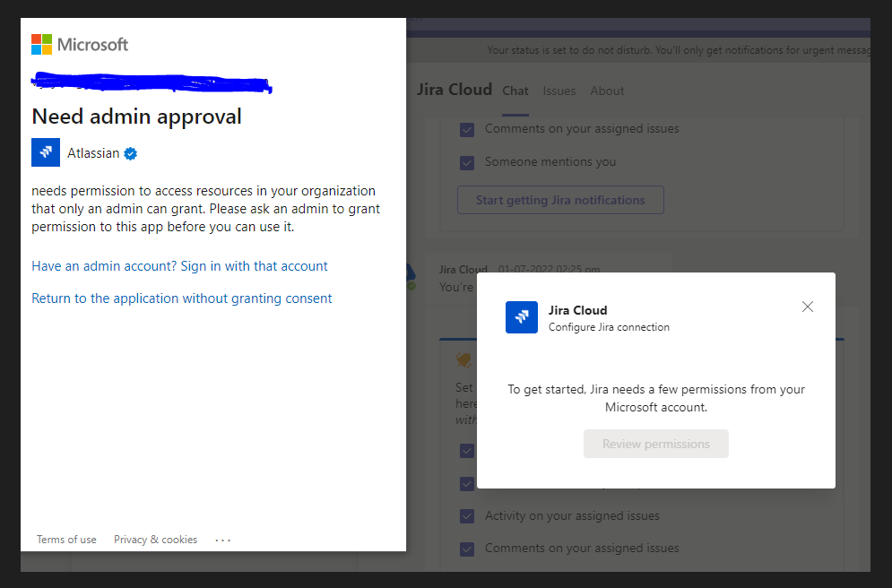Click the Review permissions button
Screen dimensions: 892x588
656,444
